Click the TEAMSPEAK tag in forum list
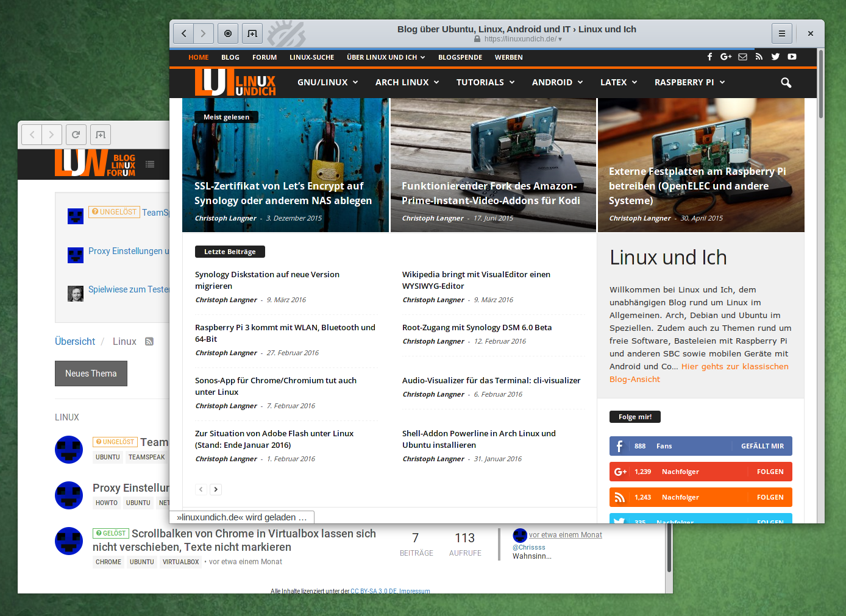846x616 pixels. [146, 457]
